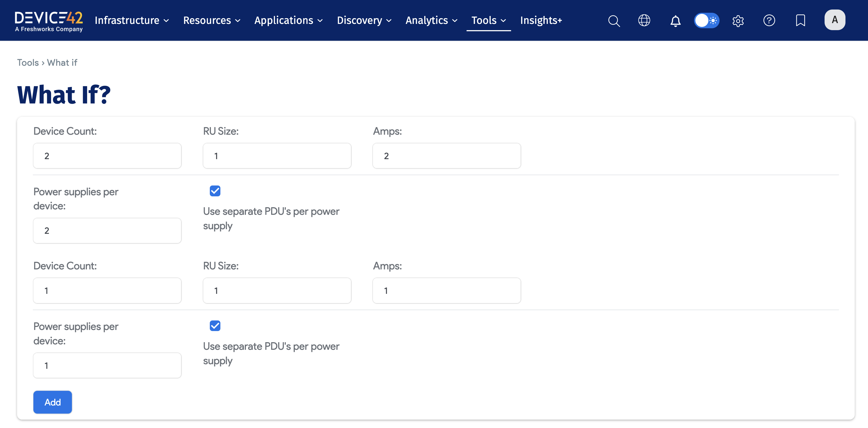Screen dimensions: 868x428
Task: Toggle dark mode switch
Action: pyautogui.click(x=707, y=21)
